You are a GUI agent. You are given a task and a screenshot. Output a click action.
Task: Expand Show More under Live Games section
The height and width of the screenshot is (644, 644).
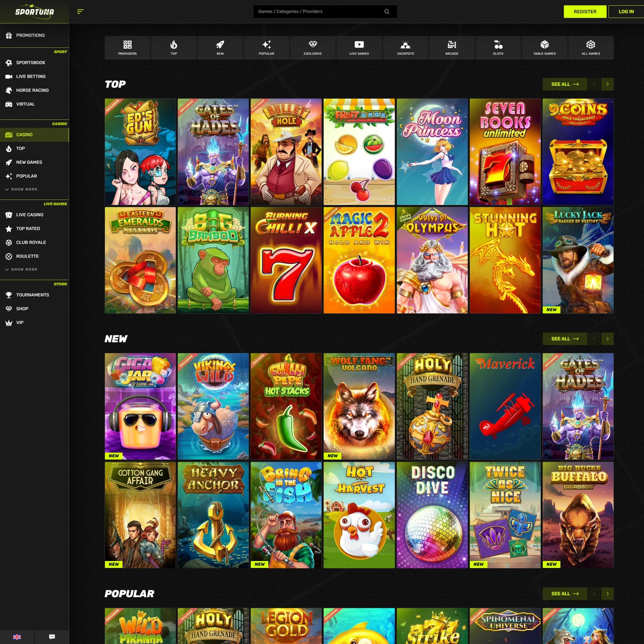point(22,269)
